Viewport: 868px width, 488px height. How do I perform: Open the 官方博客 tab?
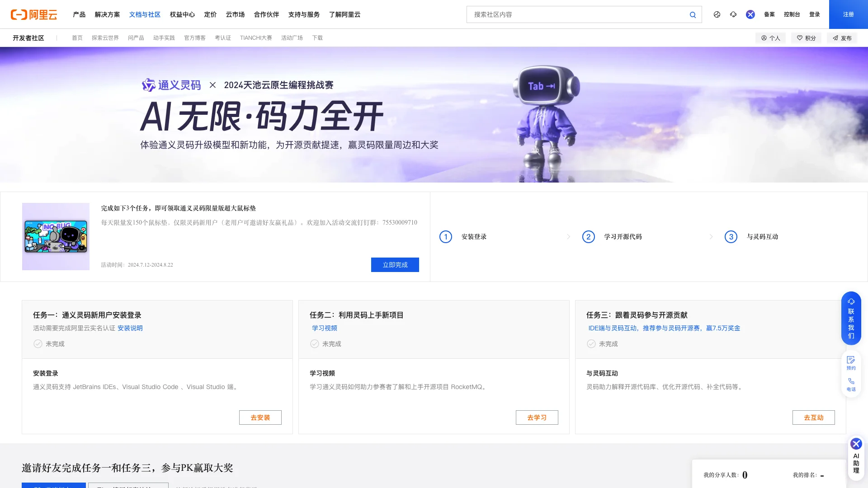pyautogui.click(x=195, y=38)
